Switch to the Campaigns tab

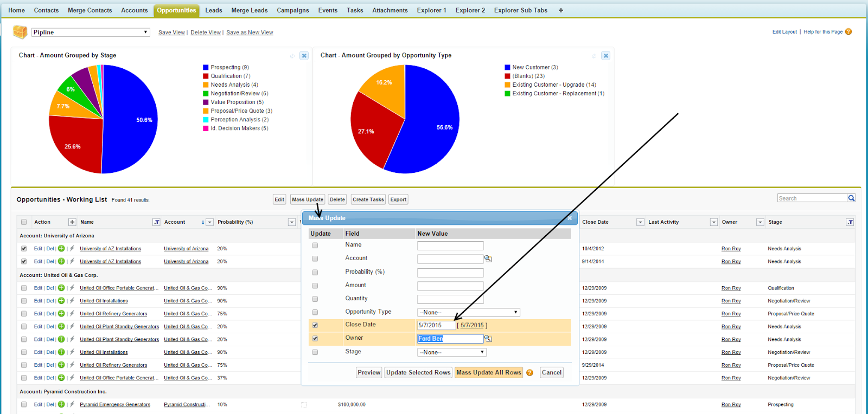(293, 10)
